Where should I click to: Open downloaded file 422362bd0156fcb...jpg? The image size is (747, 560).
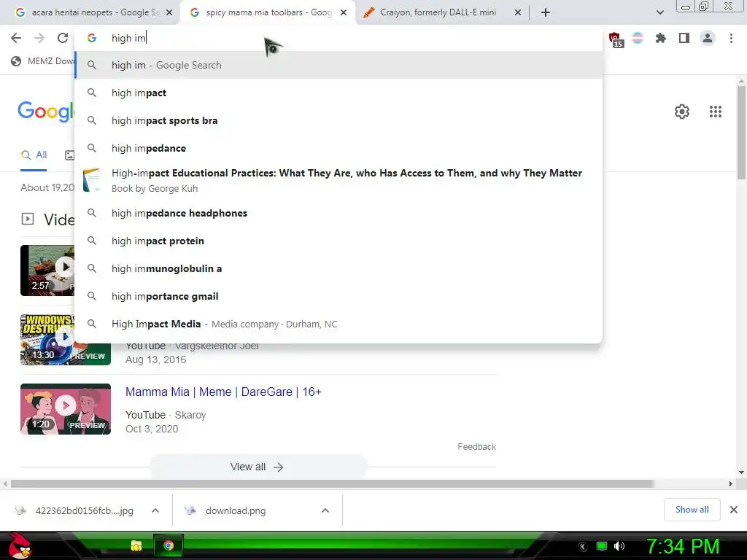click(x=75, y=510)
